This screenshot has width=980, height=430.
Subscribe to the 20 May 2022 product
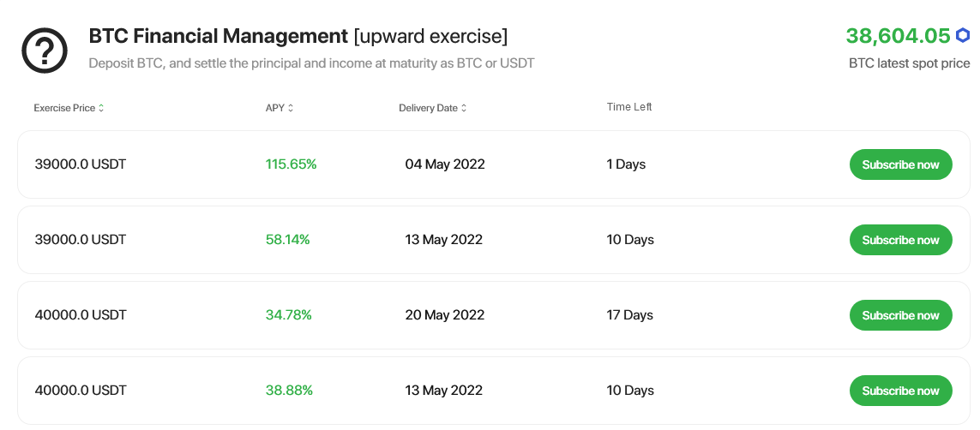[x=900, y=315]
